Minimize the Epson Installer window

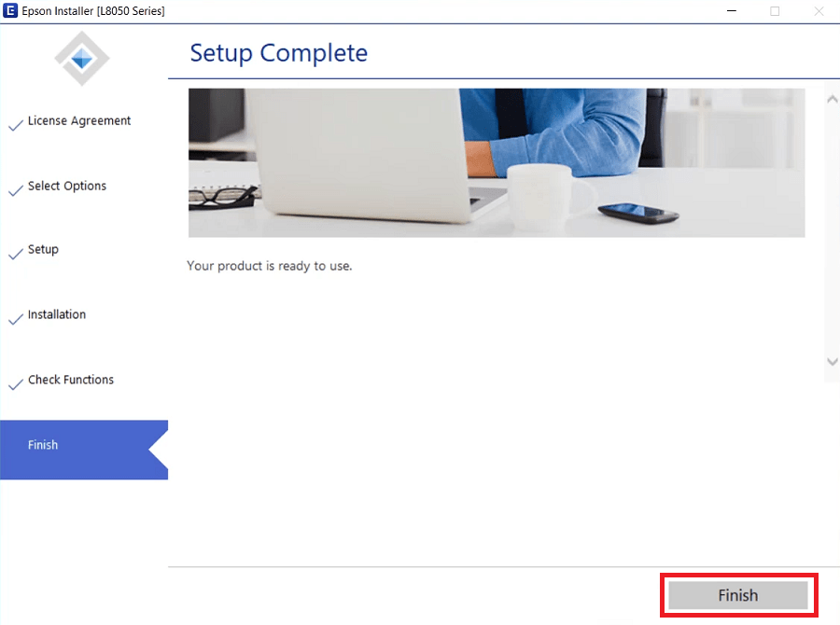(x=731, y=10)
